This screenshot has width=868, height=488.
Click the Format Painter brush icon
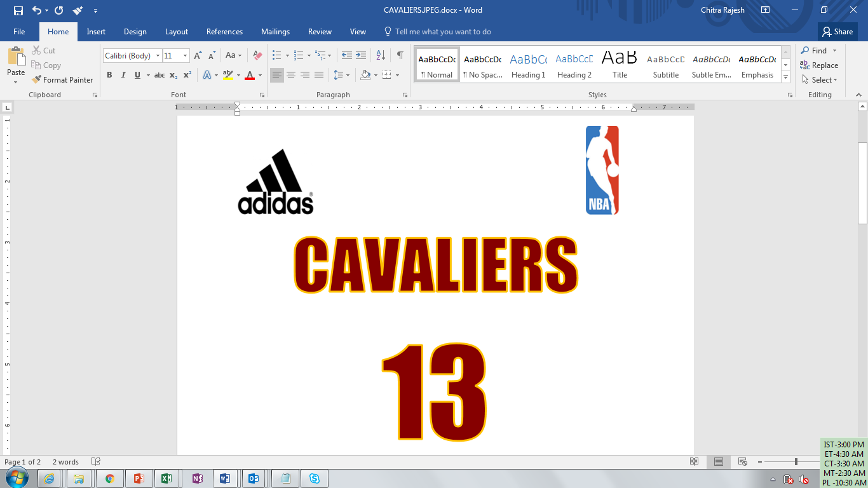[x=36, y=80]
